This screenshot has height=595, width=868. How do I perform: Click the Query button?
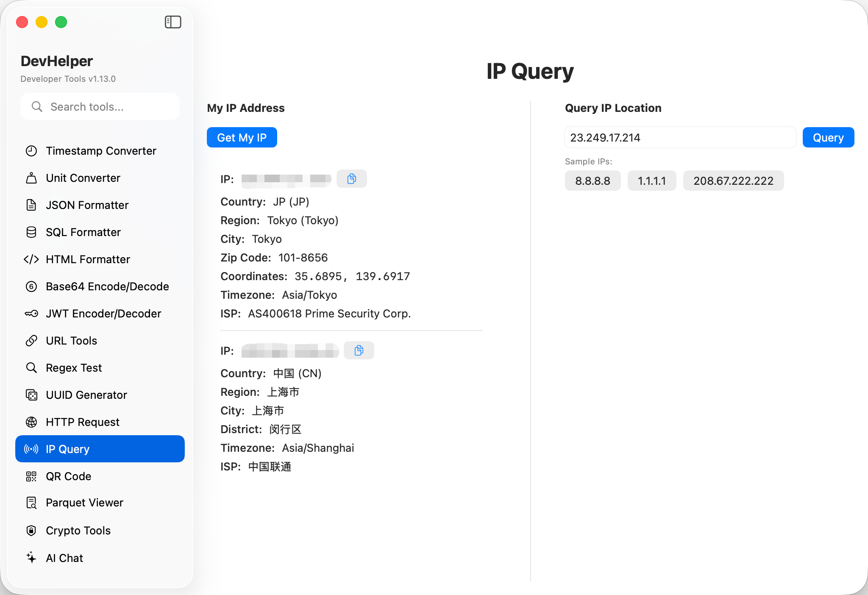(x=828, y=138)
